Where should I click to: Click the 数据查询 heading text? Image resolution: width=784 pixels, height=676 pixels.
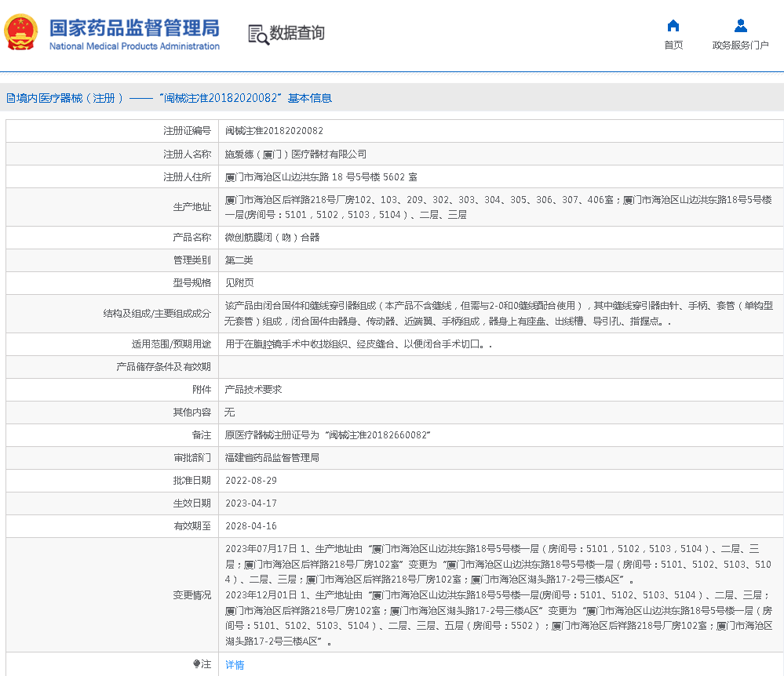(x=297, y=33)
